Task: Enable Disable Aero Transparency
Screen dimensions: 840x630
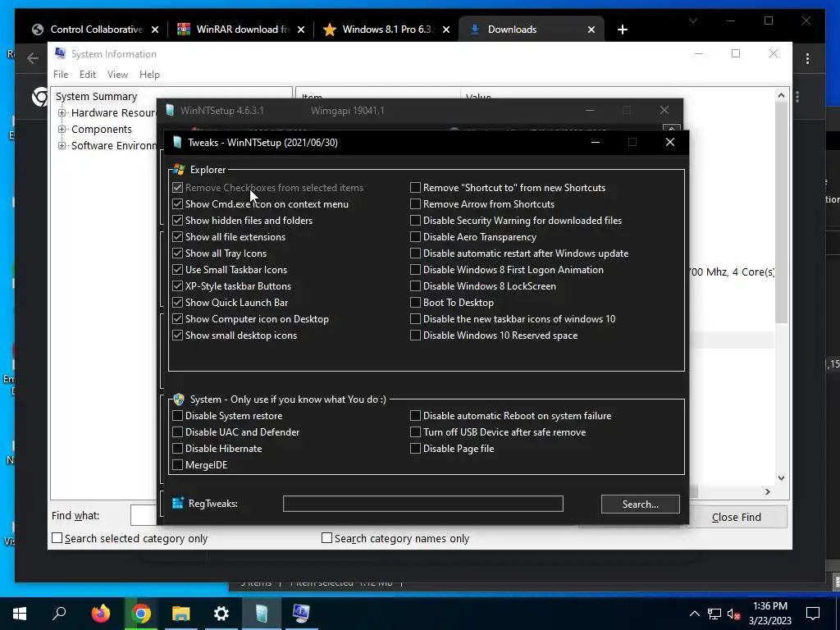Action: coord(415,237)
